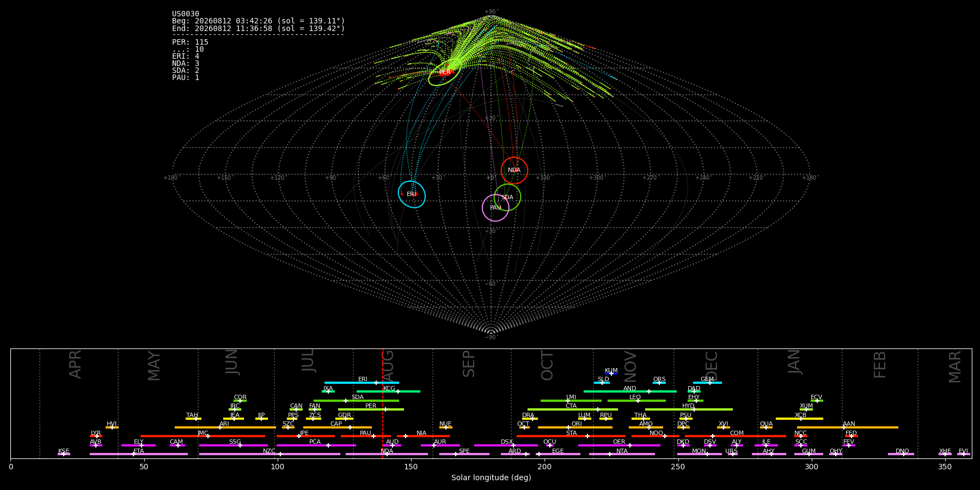Click the red STA shower bar
The image size is (980, 490).
tap(571, 436)
